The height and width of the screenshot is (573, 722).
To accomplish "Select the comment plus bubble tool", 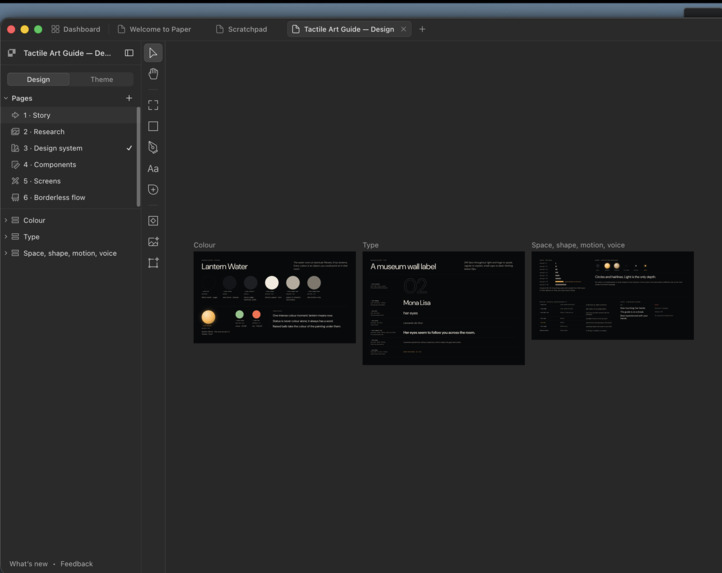I will point(153,190).
